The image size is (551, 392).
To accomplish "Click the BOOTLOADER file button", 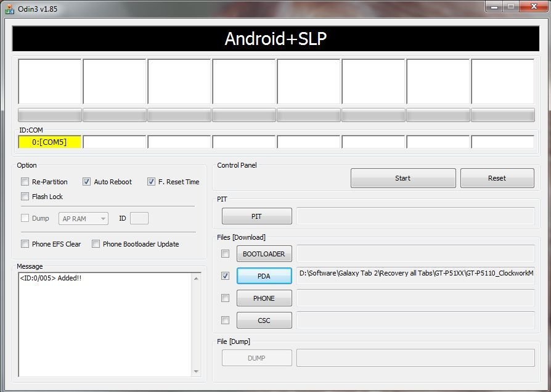I will [x=264, y=253].
